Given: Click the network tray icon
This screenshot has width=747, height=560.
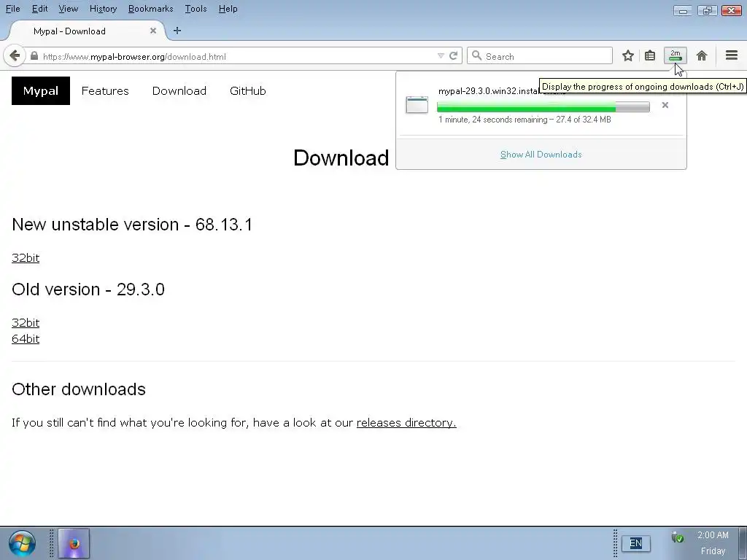Looking at the screenshot, I should pos(677,537).
